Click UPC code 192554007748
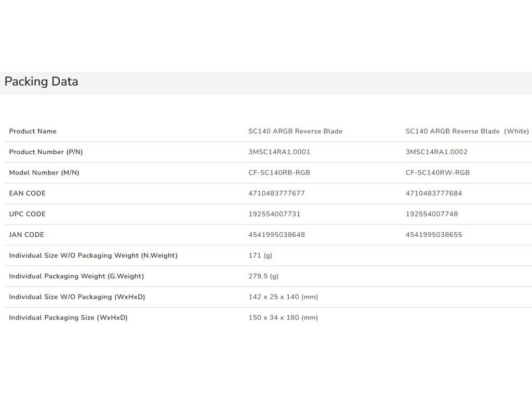 (432, 214)
